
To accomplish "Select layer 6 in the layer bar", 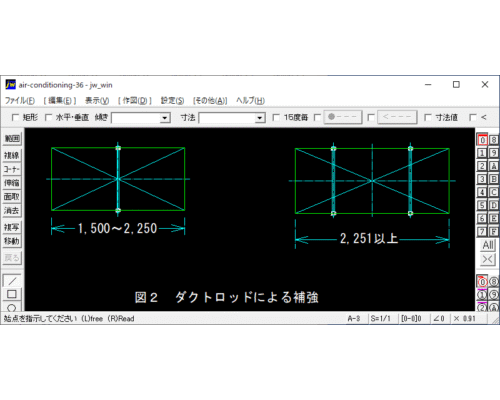I will point(482,218).
